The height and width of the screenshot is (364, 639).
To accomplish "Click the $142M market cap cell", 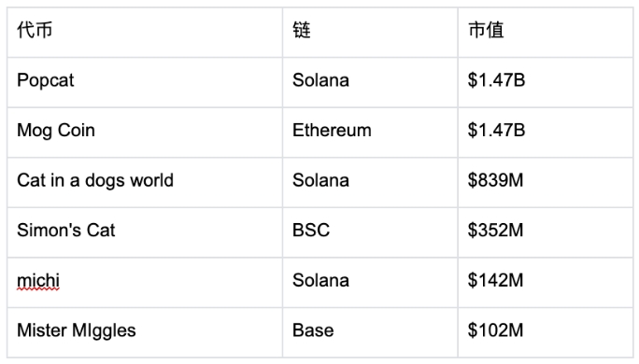I will coord(546,282).
